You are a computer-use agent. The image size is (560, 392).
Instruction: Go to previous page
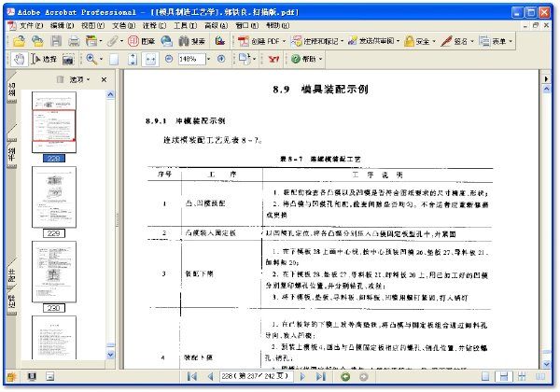pyautogui.click(x=210, y=376)
